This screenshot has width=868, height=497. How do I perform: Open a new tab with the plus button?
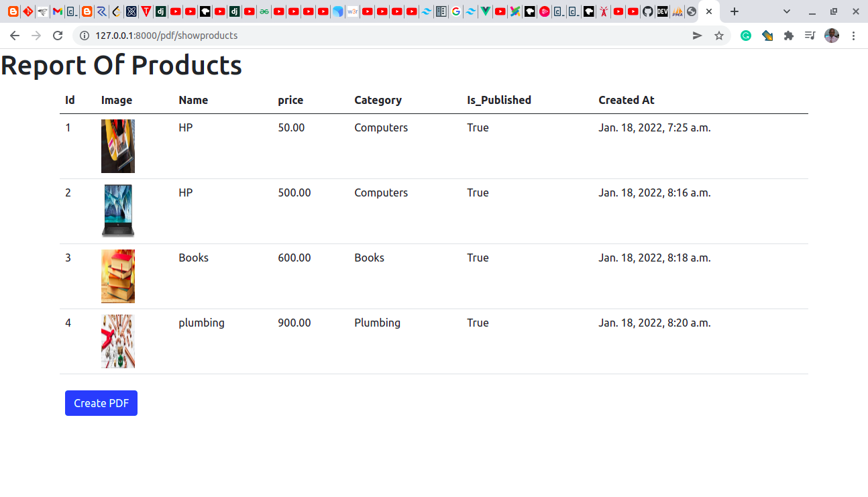pos(735,11)
